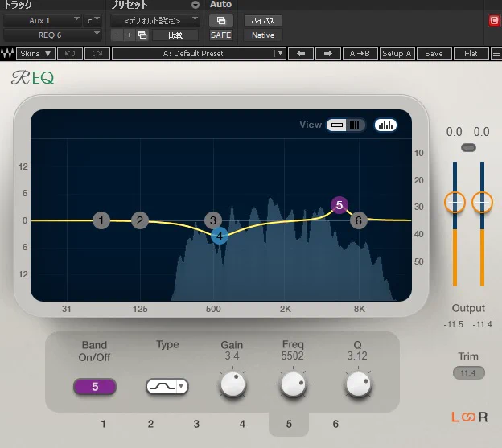This screenshot has height=448, width=502.
Task: Toggle the L/R link icon
Action: (468, 417)
